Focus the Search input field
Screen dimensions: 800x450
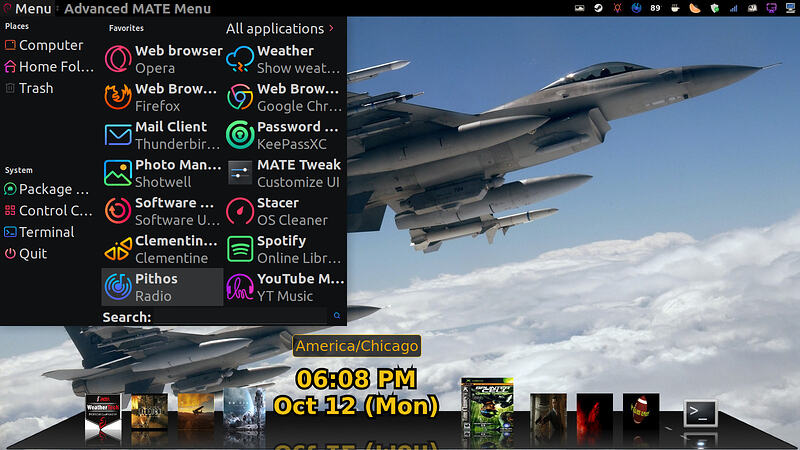point(240,316)
